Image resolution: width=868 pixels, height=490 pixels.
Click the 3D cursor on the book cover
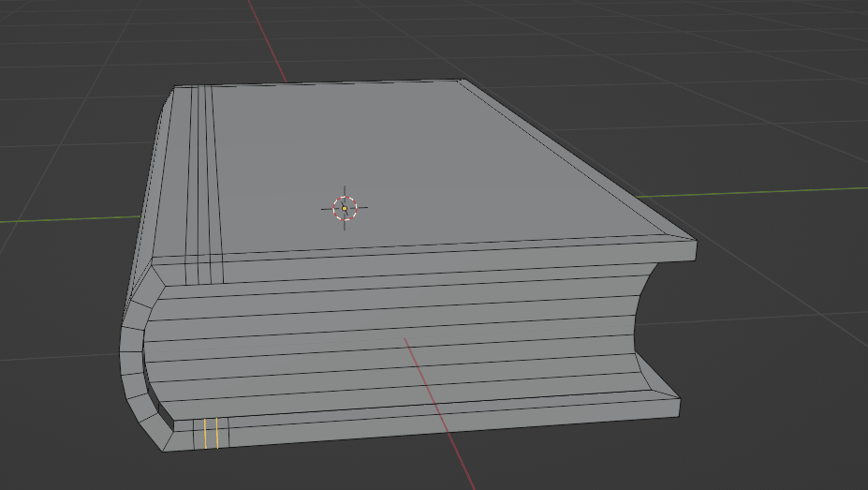345,208
